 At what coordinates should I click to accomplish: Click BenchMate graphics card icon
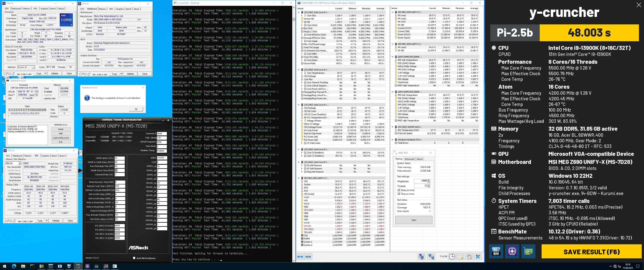(528, 251)
